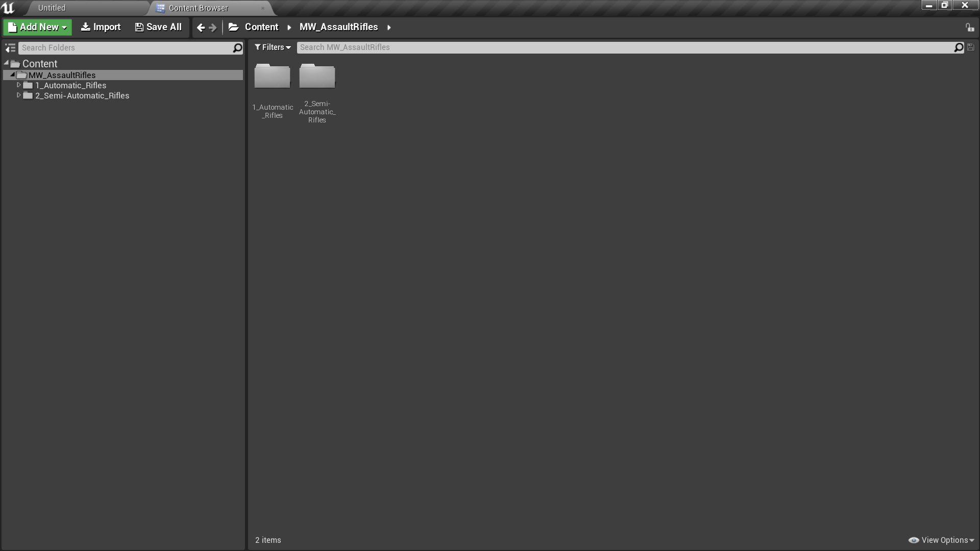Select the MW_AssaultRifles breadcrumb item
The image size is (980, 551).
338,27
